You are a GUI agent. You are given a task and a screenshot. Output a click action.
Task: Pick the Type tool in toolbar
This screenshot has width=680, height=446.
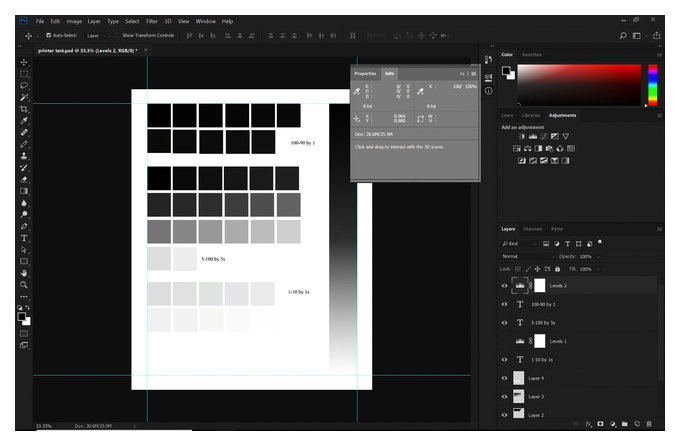pos(24,238)
